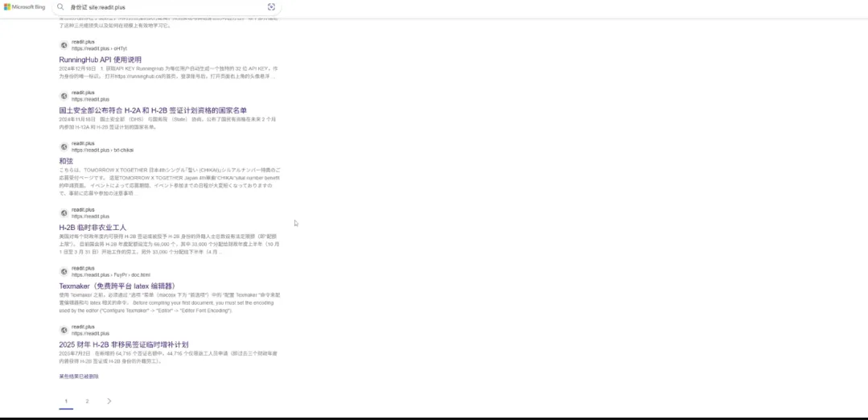868x420 pixels.
Task: Click the 2024年12月18日 RunningHub snippet text
Action: click(168, 72)
